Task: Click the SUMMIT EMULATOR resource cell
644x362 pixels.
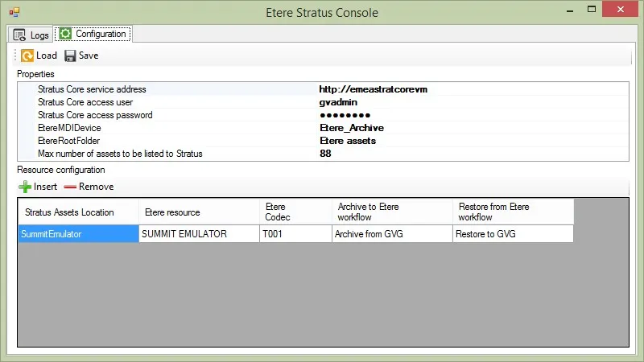Action: (x=198, y=234)
